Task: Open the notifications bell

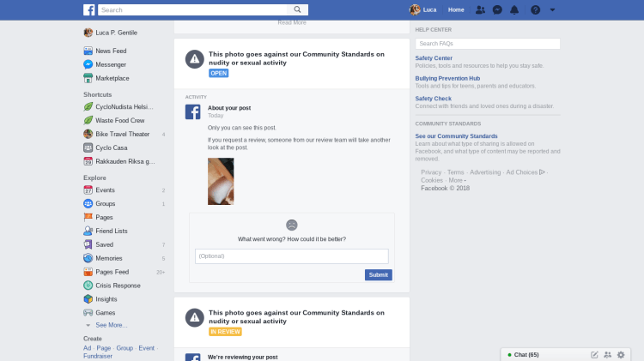Action: click(514, 9)
